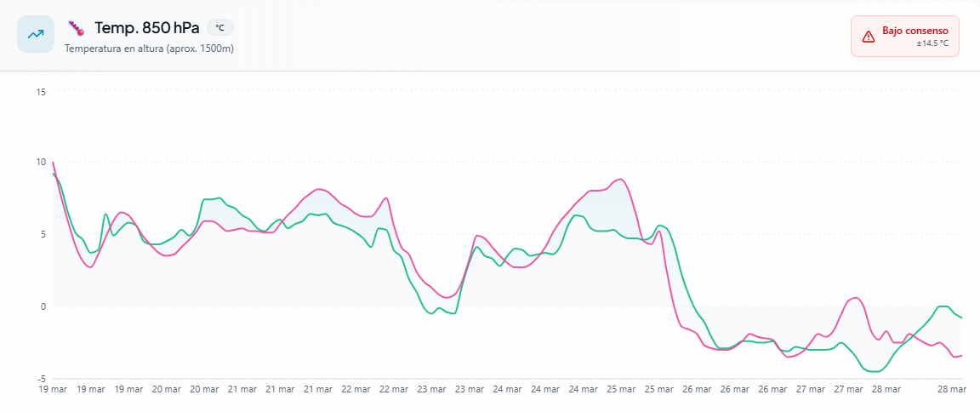980x412 pixels.
Task: Open the Bajo consenso alert badge
Action: pos(904,36)
